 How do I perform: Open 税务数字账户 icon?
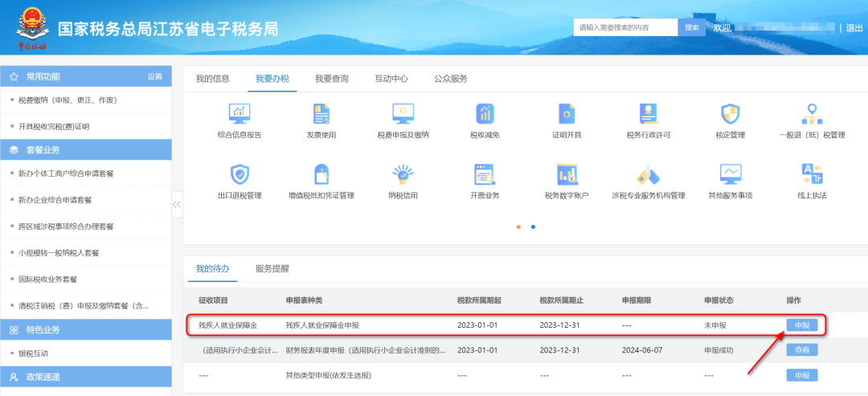[567, 174]
